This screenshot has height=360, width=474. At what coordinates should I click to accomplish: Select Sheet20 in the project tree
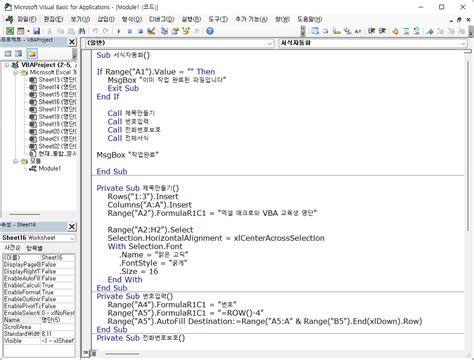53,131
